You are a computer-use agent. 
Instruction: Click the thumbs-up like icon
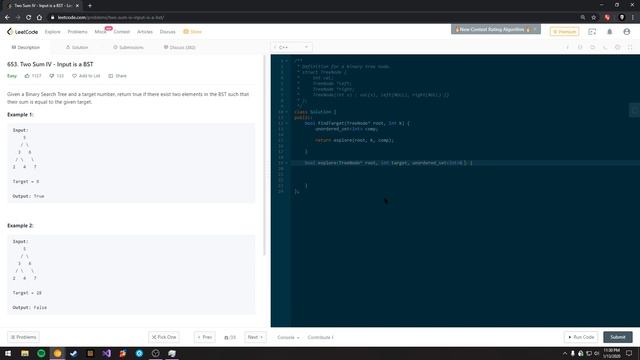pyautogui.click(x=27, y=76)
